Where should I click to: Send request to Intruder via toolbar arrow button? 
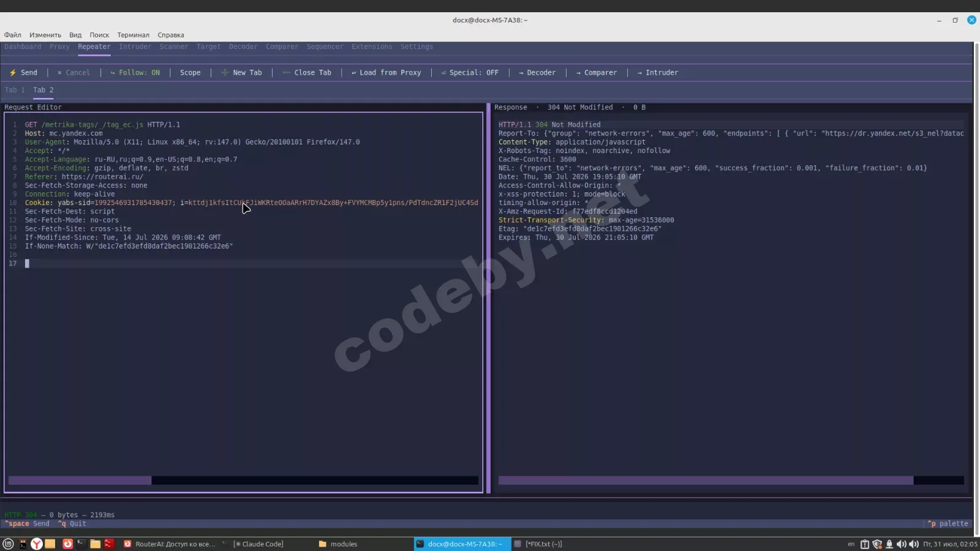(x=657, y=72)
